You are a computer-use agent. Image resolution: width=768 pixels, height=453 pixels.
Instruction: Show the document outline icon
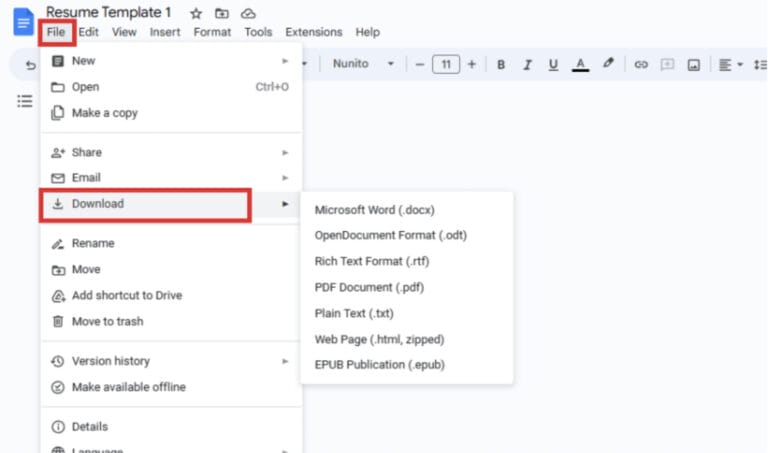click(x=24, y=101)
